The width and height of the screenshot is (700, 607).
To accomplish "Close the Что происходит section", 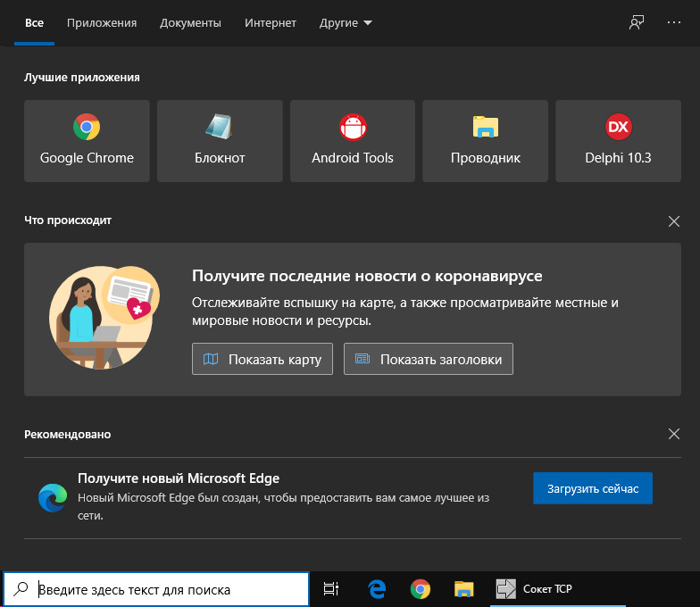I will [673, 221].
